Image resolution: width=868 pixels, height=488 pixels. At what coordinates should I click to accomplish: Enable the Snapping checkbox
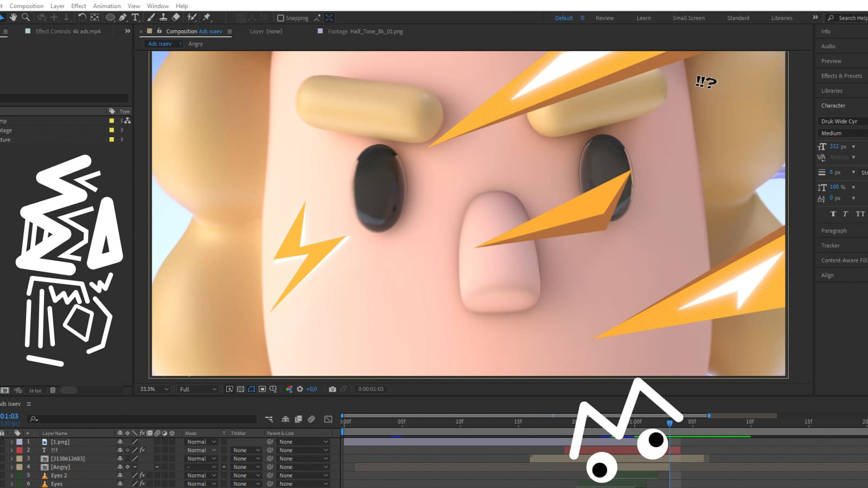pyautogui.click(x=280, y=18)
